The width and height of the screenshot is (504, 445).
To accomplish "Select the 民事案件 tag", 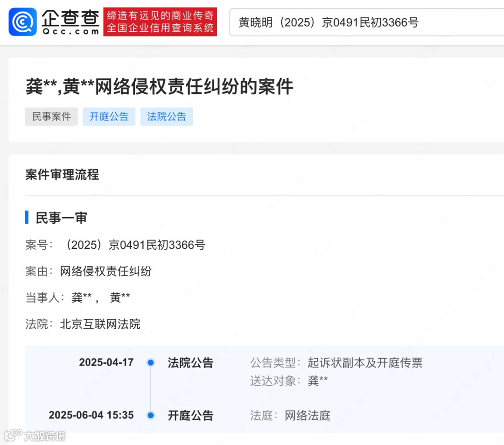I will [51, 116].
